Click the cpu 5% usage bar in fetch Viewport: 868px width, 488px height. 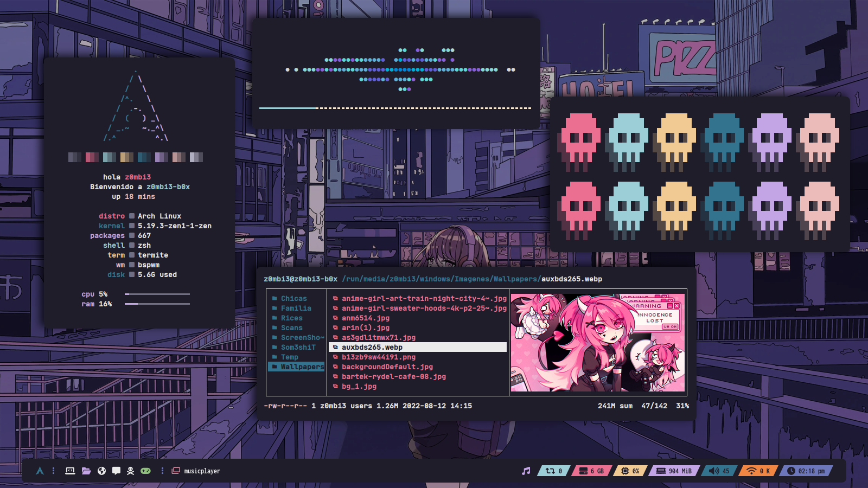157,294
